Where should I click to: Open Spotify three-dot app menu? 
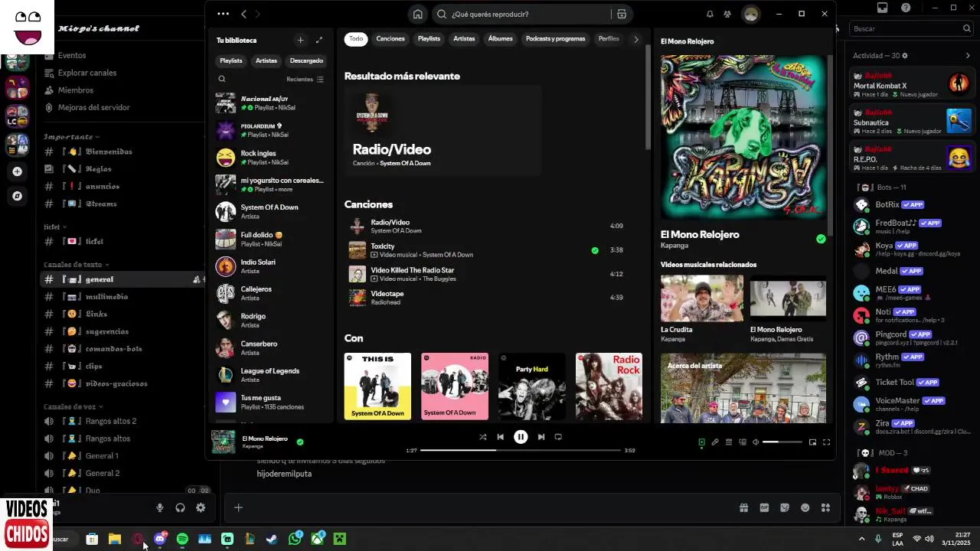click(x=223, y=14)
